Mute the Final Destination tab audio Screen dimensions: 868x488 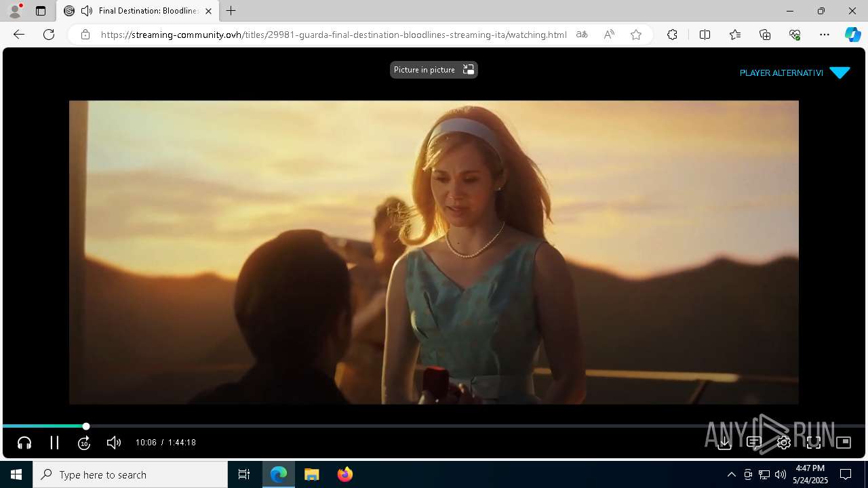(87, 11)
